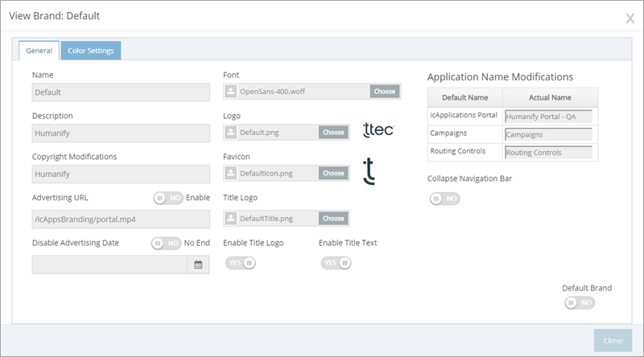Click the favicon preview image

coord(369,171)
